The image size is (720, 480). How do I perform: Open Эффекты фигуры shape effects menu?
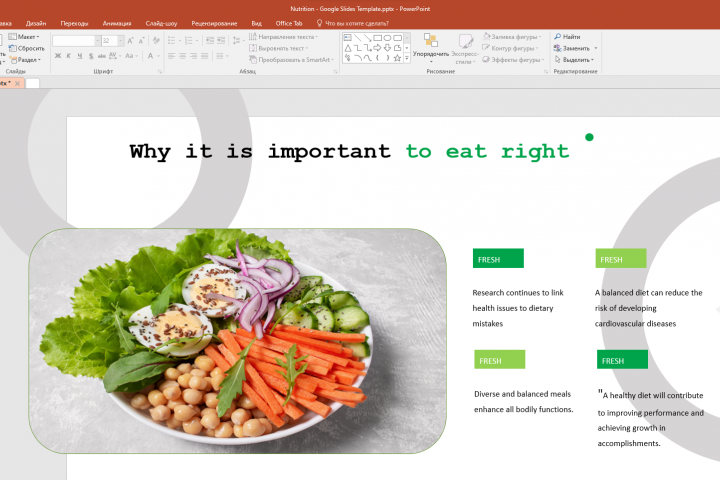[513, 60]
